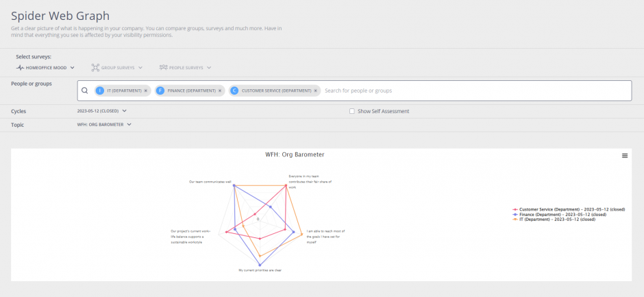Click the search magnifier icon
644x297 pixels.
(84, 91)
